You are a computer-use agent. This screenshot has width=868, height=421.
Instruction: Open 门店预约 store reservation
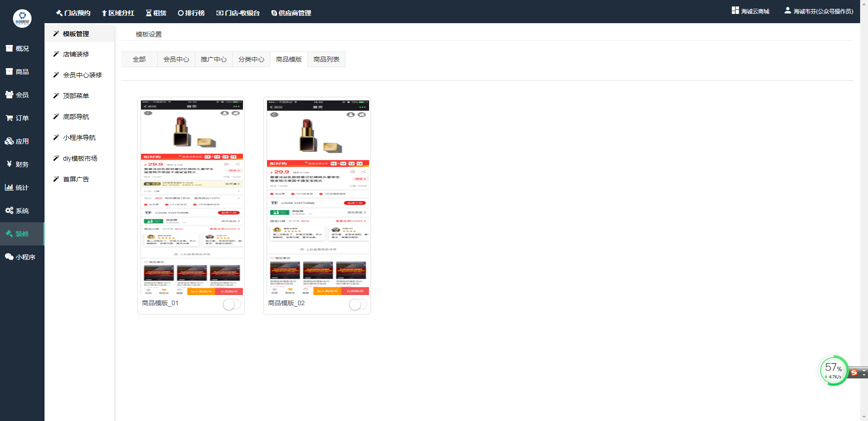(73, 13)
